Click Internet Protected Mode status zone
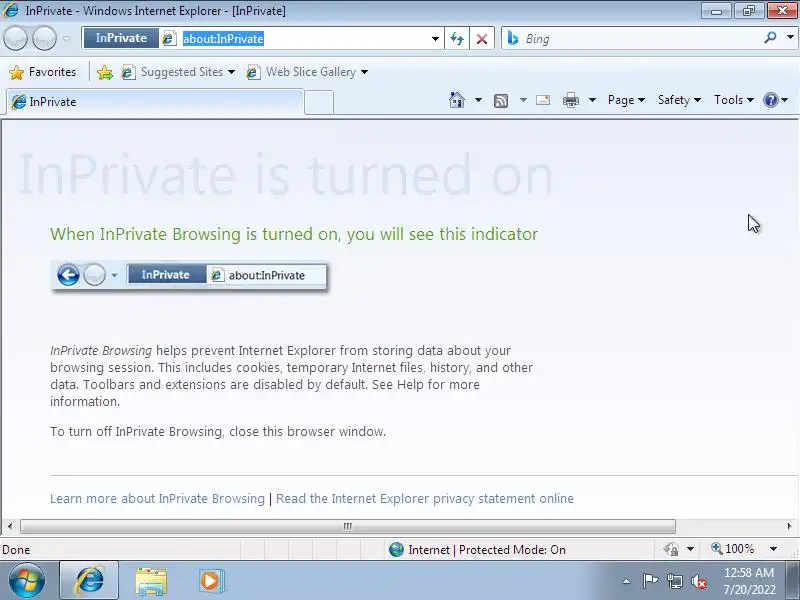 click(477, 549)
